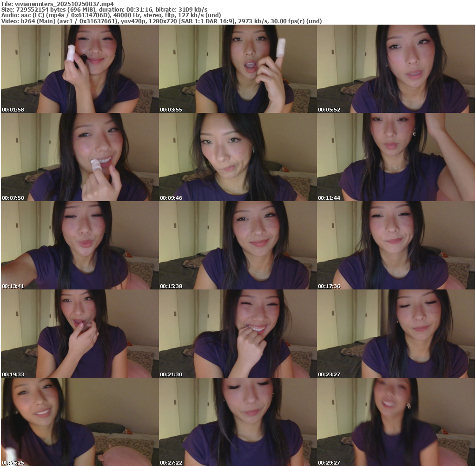Select the thumbnail stamped 00:19:33
Viewport: 476px width, 466px height.
pos(80,334)
